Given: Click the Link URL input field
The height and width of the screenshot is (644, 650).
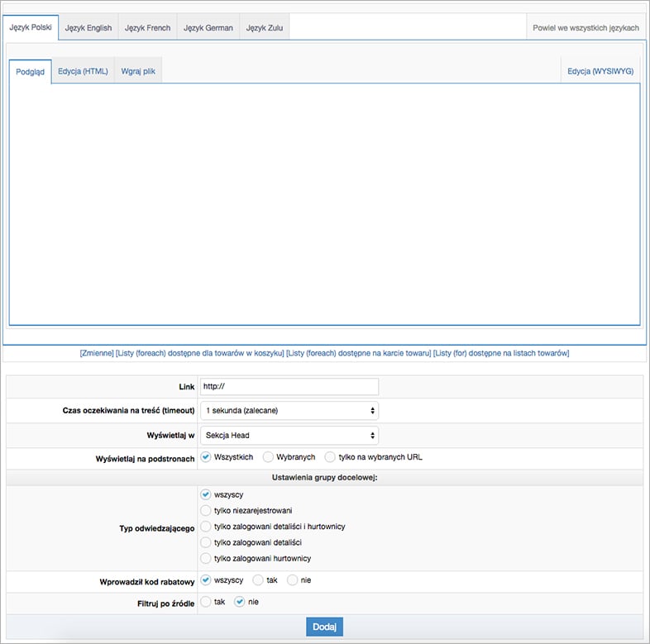Looking at the screenshot, I should 289,387.
